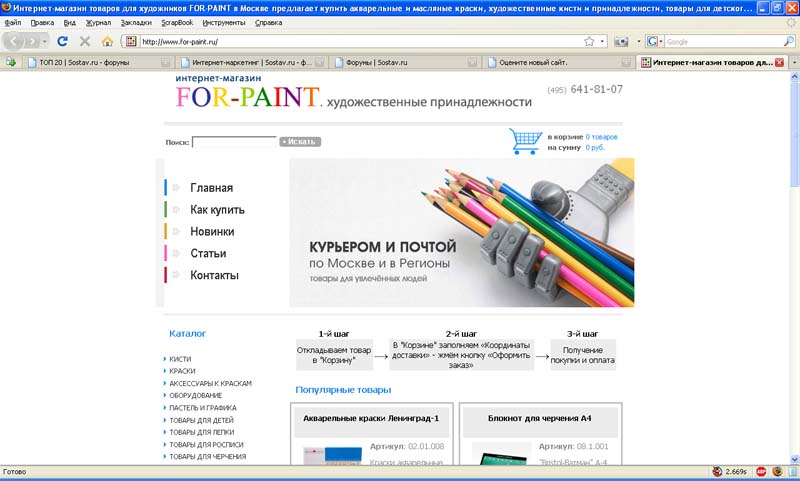Bookmark the page with the star icon

(589, 41)
